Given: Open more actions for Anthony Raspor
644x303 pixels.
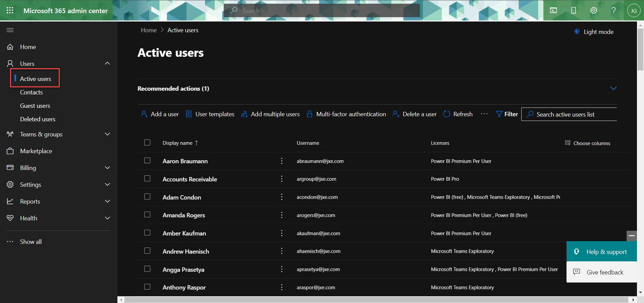Looking at the screenshot, I should click(x=282, y=287).
